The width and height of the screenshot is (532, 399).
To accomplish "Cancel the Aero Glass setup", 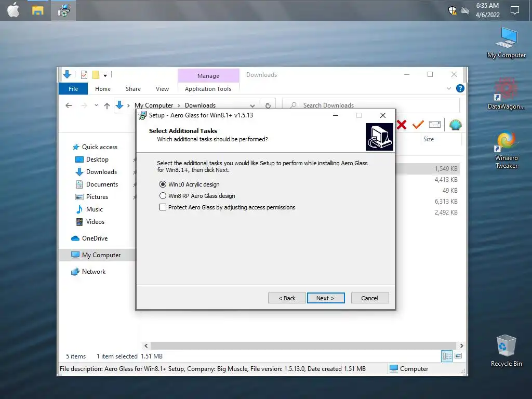I will [370, 298].
